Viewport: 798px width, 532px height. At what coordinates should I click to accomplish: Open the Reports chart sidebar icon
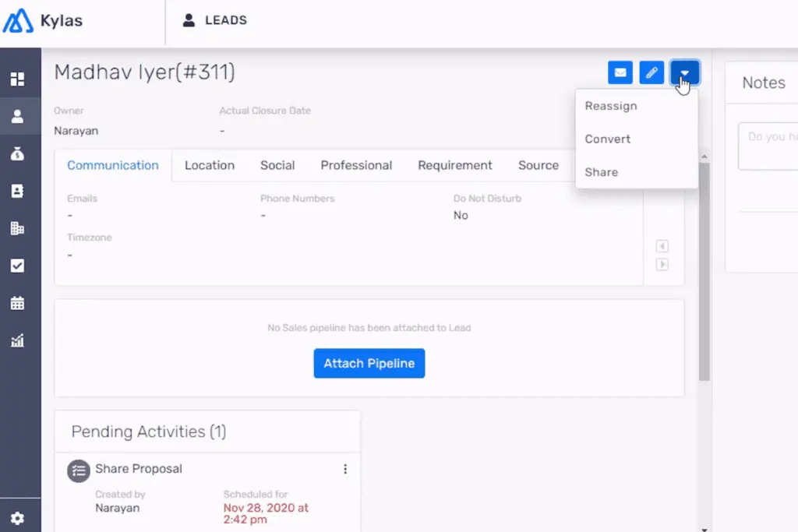coord(17,340)
